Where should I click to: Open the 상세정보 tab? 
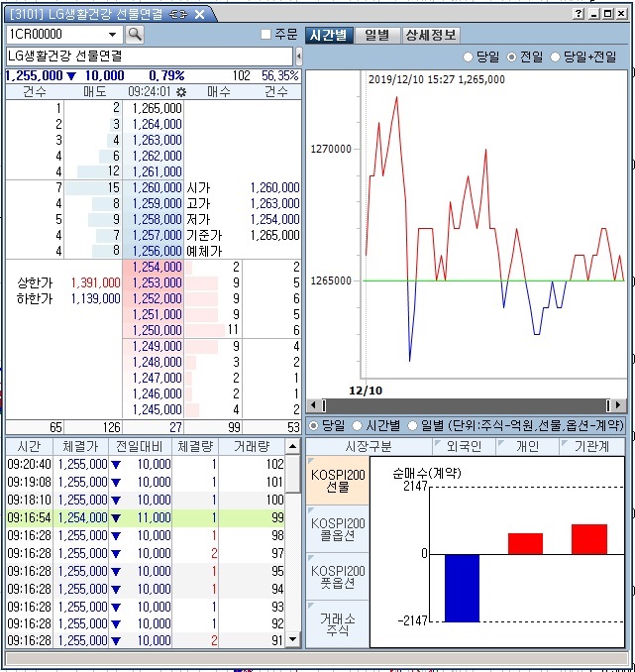click(x=430, y=35)
